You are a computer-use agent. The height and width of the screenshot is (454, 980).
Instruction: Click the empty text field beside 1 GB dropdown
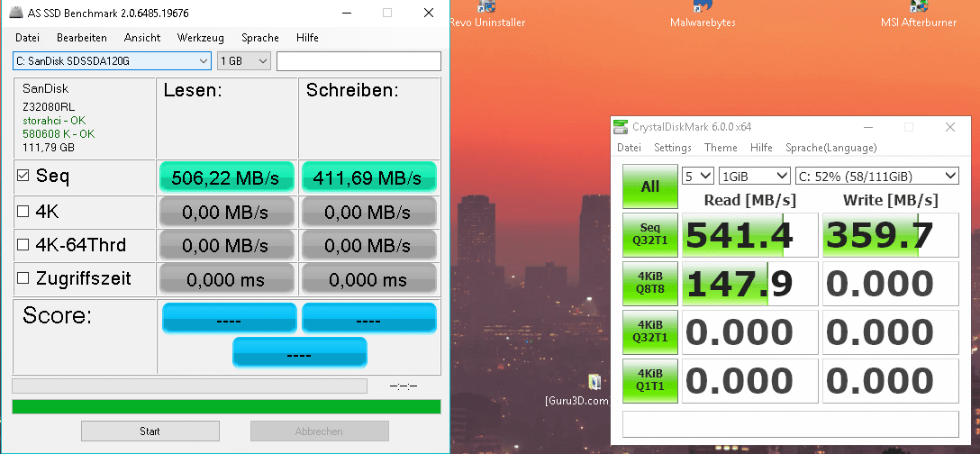[x=358, y=61]
